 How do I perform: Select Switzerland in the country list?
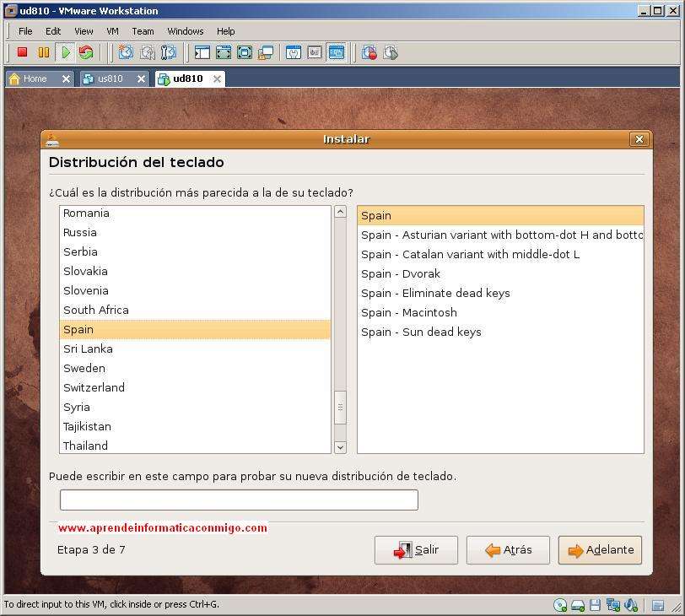click(x=195, y=387)
